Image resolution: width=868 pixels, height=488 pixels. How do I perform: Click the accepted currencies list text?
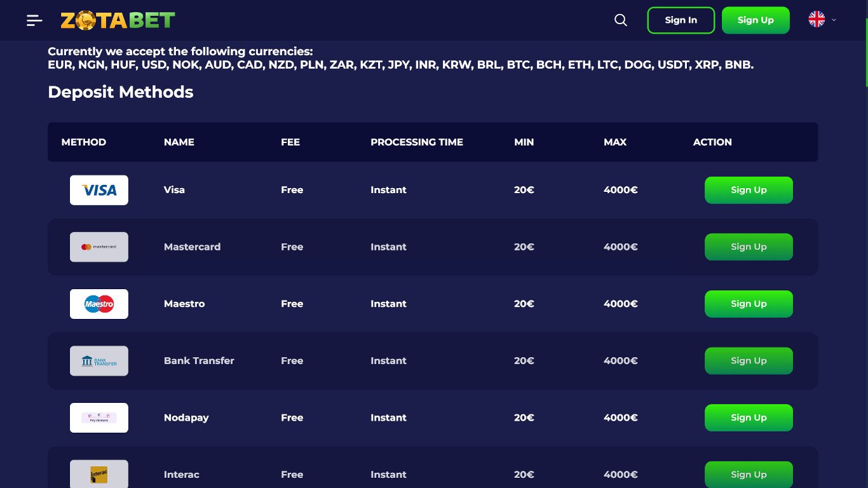(x=401, y=65)
